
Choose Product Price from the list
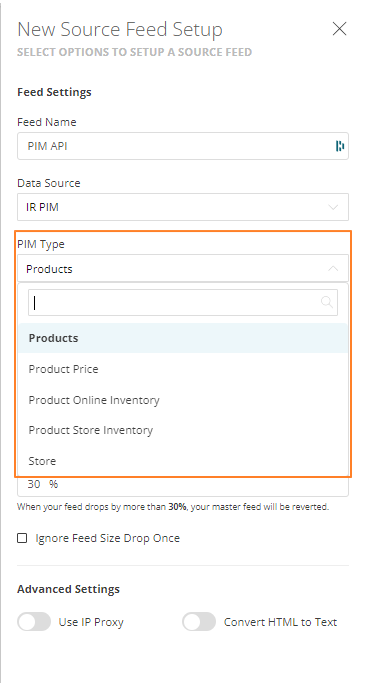click(x=183, y=369)
